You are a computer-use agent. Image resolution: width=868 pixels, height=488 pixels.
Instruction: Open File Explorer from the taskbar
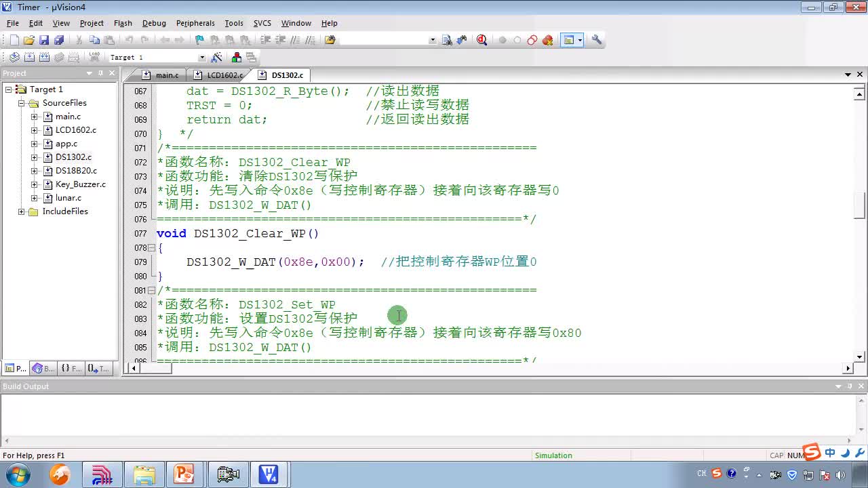tap(144, 474)
